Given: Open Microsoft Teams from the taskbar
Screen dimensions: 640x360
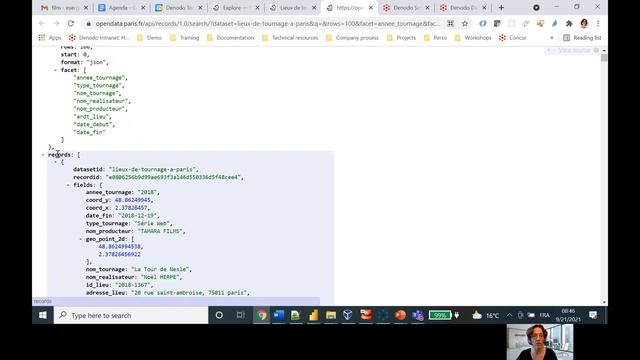Looking at the screenshot, I should click(418, 315).
